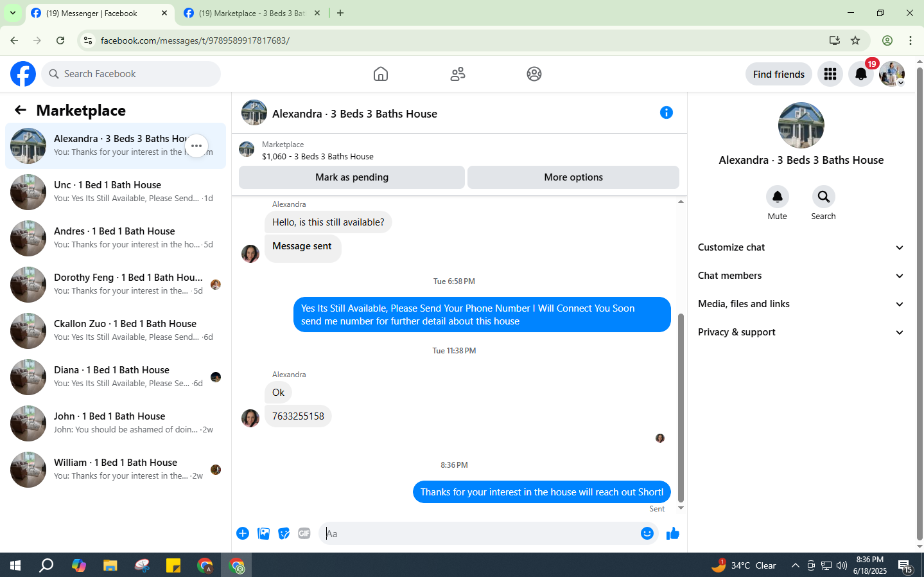Send a thumbs up like

[673, 533]
